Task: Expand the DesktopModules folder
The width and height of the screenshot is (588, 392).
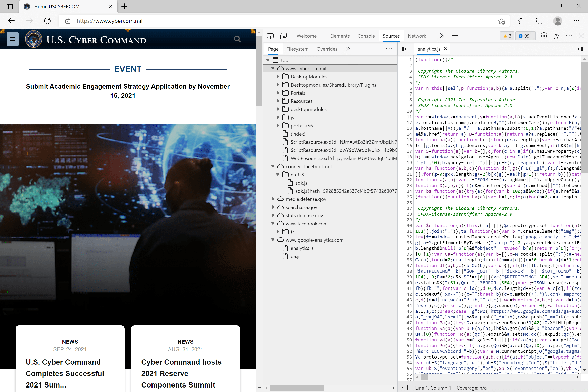Action: (x=278, y=77)
